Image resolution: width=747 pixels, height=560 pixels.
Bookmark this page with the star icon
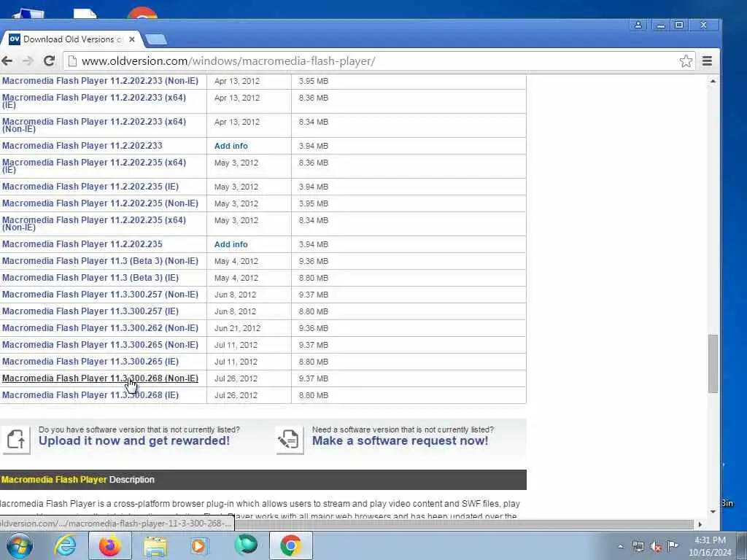(x=686, y=61)
